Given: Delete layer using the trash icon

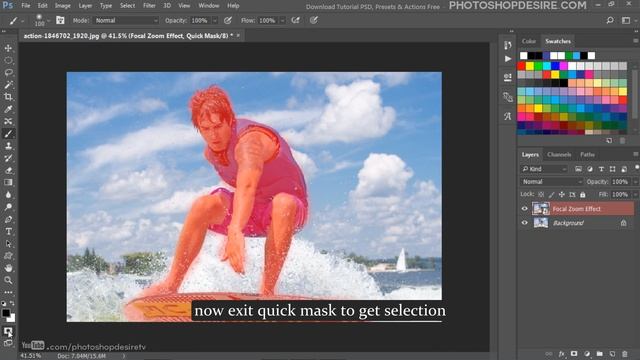Looking at the screenshot, I should (624, 354).
